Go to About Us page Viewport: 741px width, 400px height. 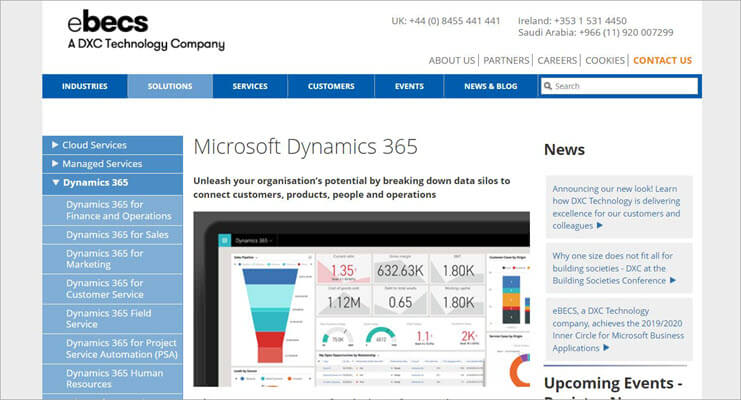(x=452, y=61)
